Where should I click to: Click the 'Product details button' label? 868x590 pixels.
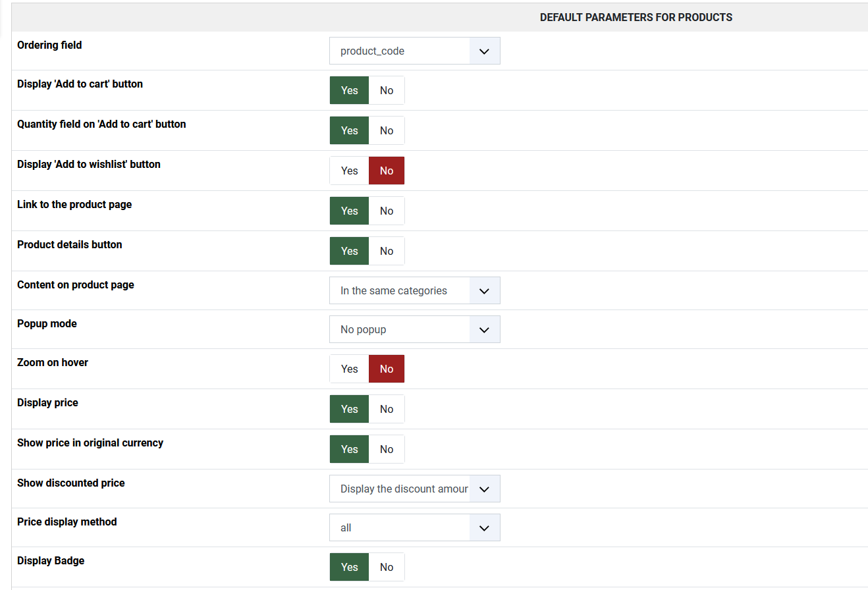pyautogui.click(x=70, y=244)
